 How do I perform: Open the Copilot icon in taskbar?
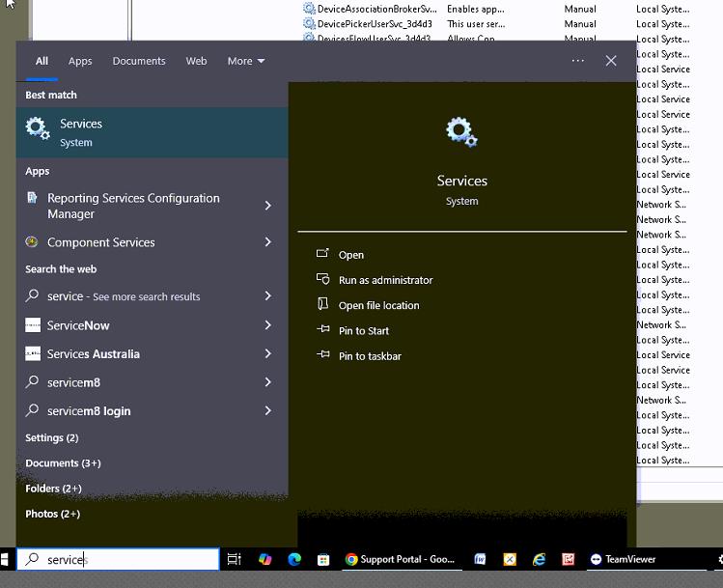tap(264, 559)
